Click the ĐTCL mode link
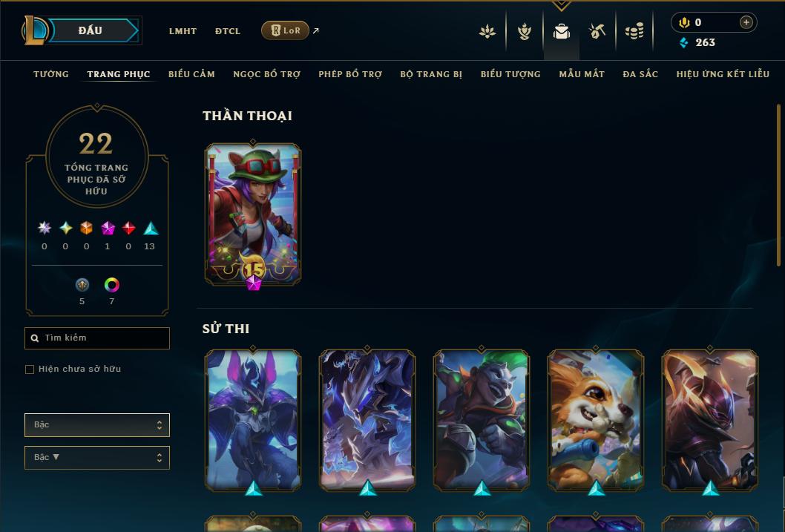 228,31
